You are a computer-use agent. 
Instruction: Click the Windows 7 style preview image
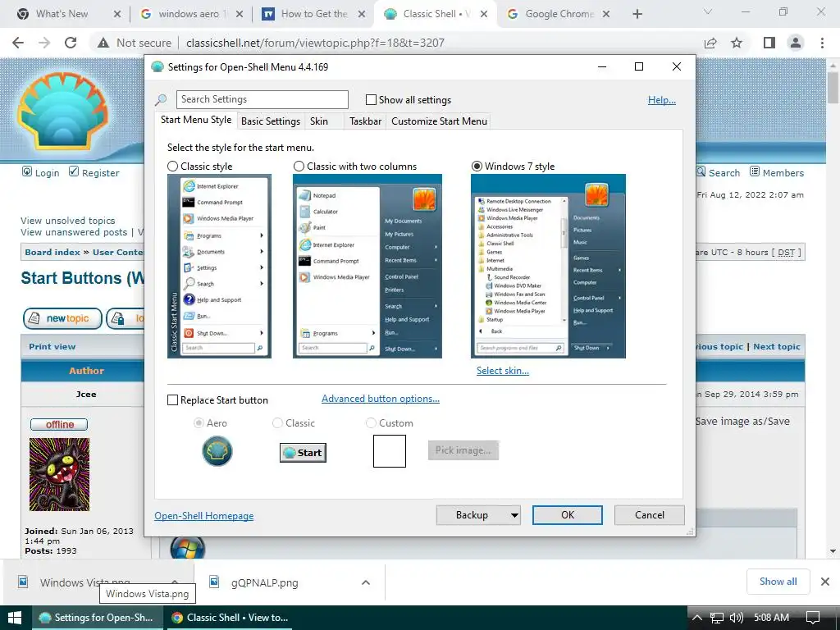coord(548,266)
